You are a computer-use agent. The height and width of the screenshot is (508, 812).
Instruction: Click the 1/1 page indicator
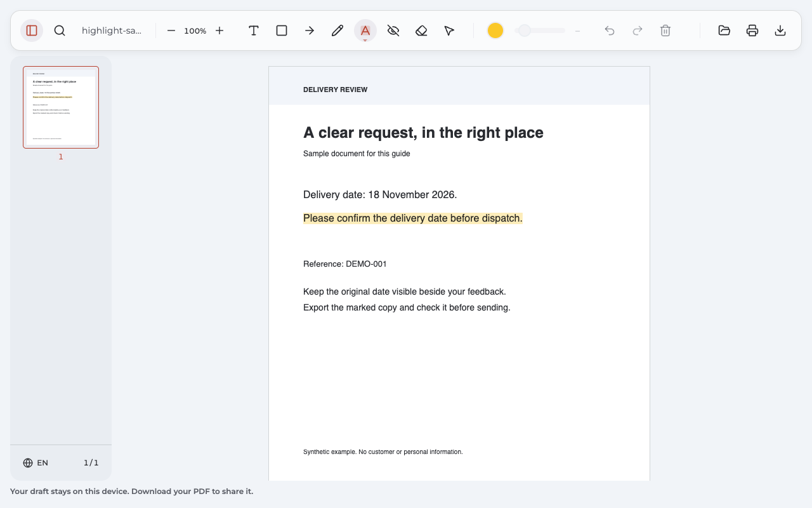tap(91, 463)
